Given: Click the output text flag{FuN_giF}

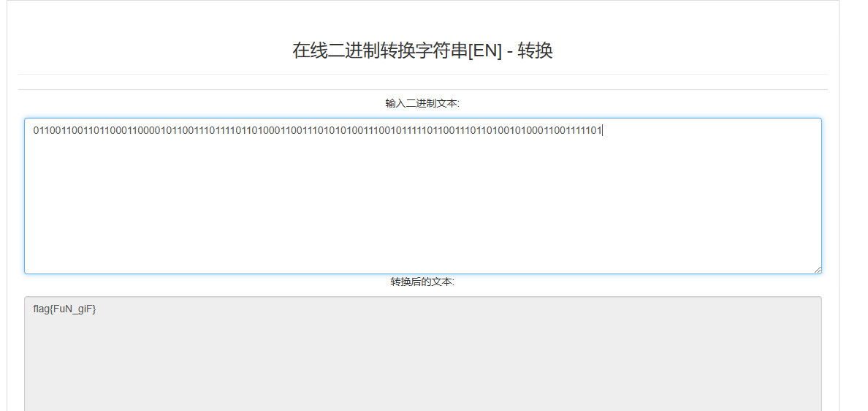Looking at the screenshot, I should [x=65, y=309].
